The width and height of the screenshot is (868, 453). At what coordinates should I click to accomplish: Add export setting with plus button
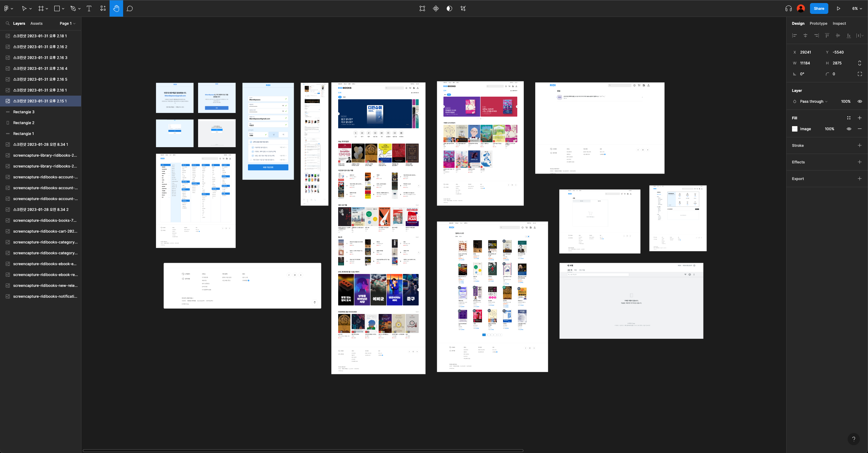860,179
